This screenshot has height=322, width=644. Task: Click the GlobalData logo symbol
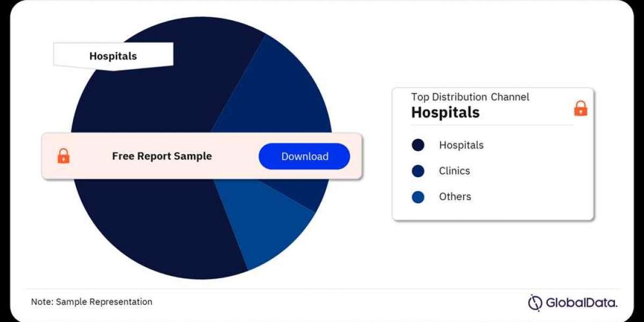(535, 302)
